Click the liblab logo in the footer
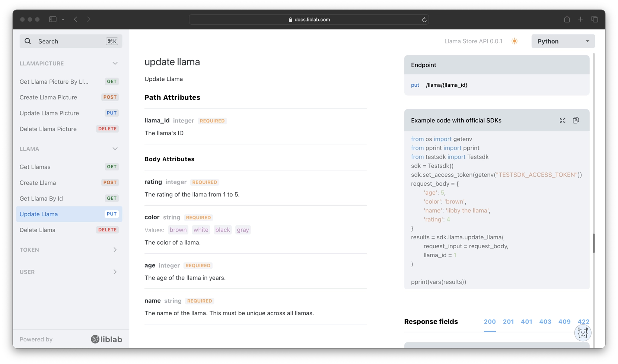Screen dimensions: 618x364 pos(106,339)
